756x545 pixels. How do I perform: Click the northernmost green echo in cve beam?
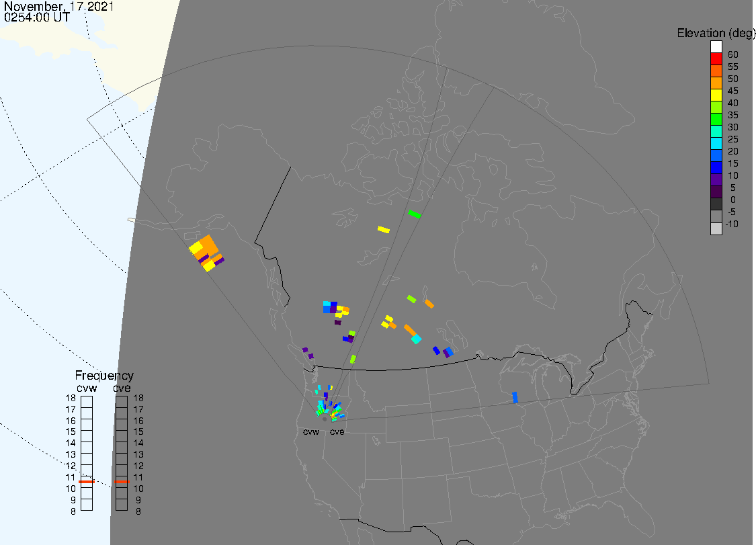tap(415, 214)
